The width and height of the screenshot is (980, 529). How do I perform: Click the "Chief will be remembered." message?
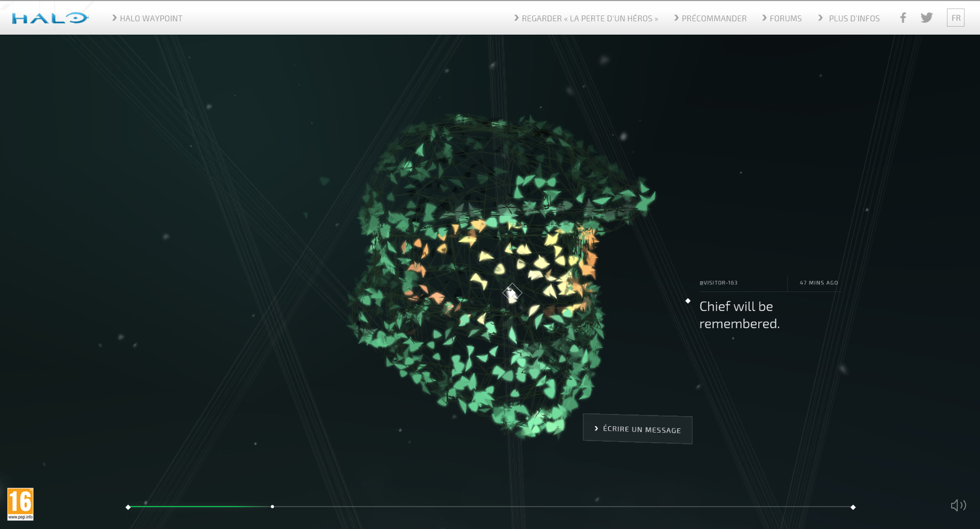(739, 315)
